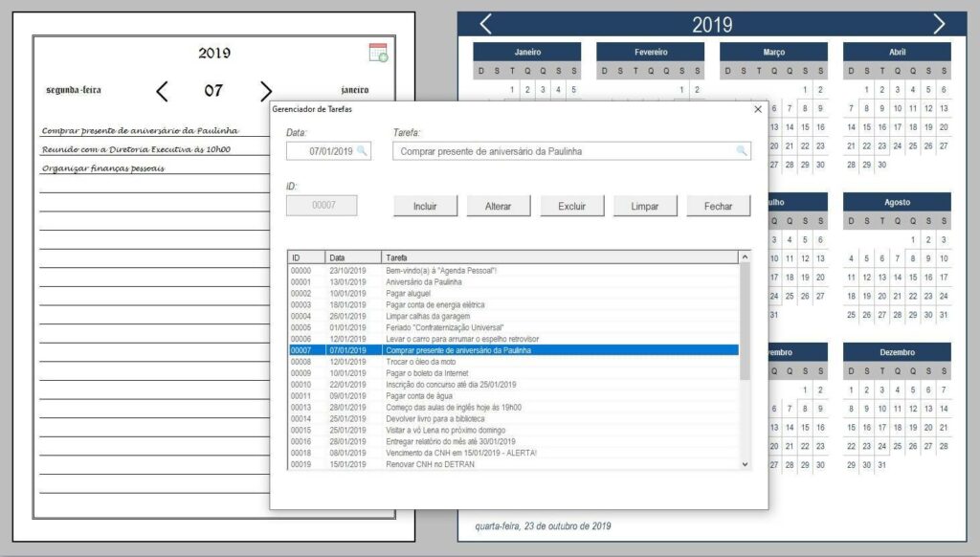This screenshot has height=557, width=980.
Task: Select day 31 in Agosto calendar
Action: 944,315
